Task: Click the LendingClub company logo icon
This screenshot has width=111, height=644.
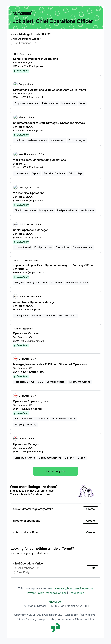Action: click(15, 187)
